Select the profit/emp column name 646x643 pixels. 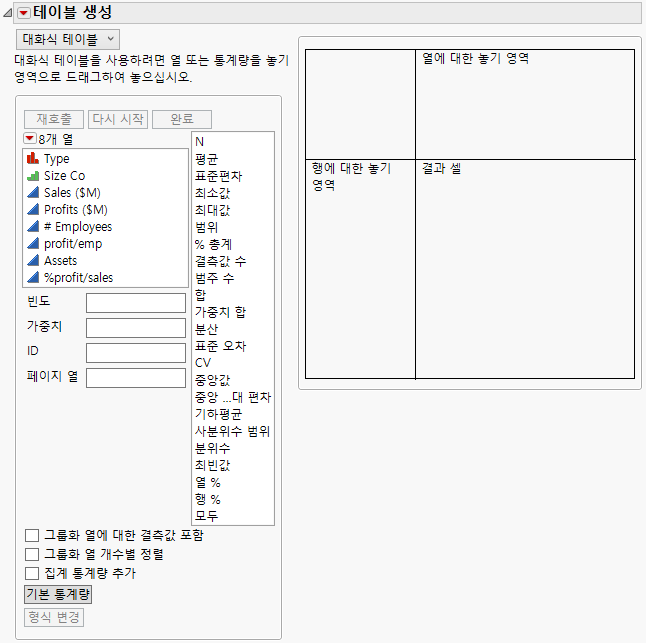pyautogui.click(x=73, y=244)
